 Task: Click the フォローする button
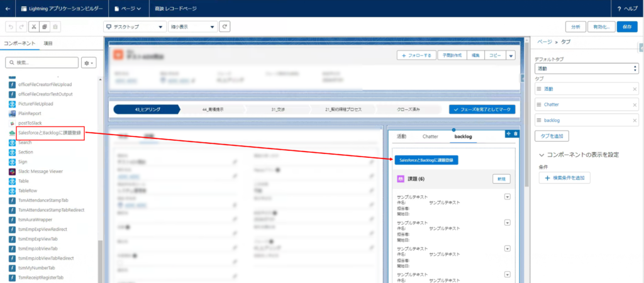[416, 55]
